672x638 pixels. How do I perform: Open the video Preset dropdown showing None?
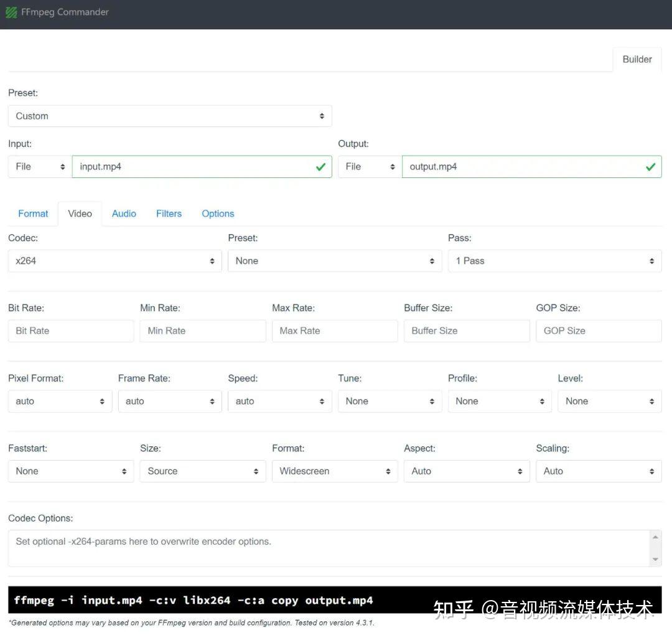(335, 261)
